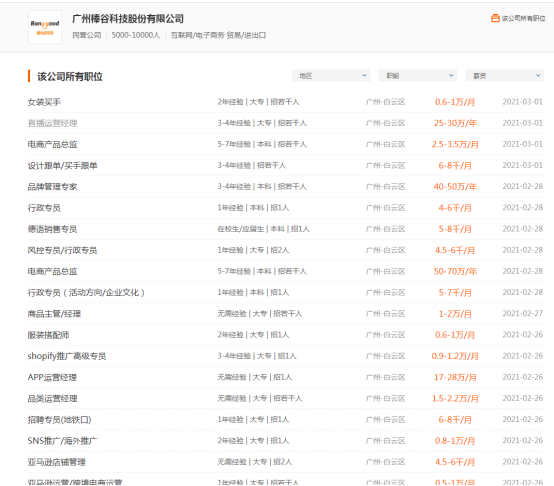Open the 服装搭配师 job listing
This screenshot has width=554, height=486.
coord(48,335)
